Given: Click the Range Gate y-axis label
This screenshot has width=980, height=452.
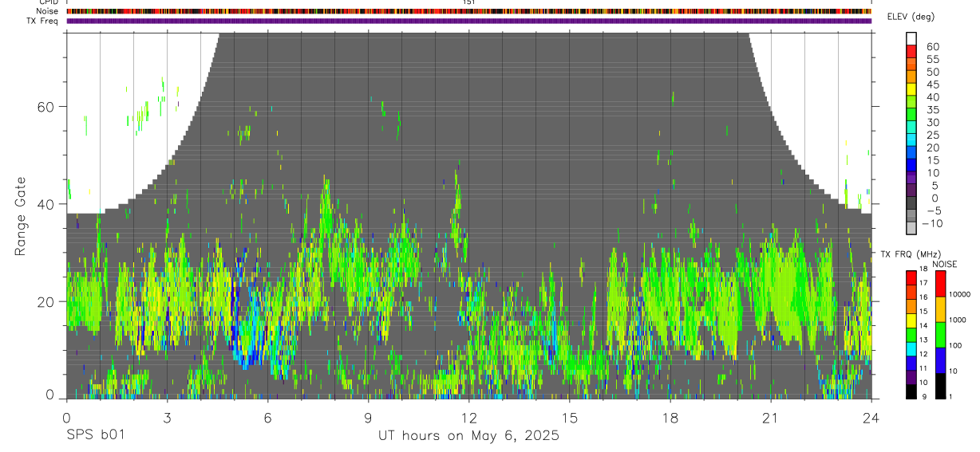Looking at the screenshot, I should click(x=21, y=216).
